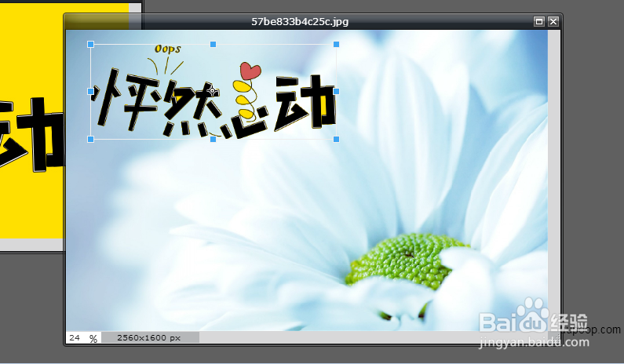
Task: Close the 57be833b4c25c.jpg image window
Action: coord(553,21)
